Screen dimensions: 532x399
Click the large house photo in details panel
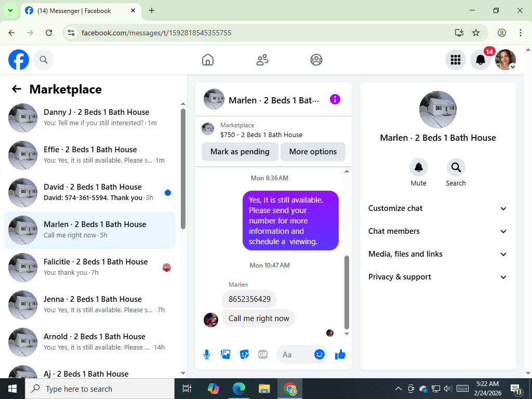tap(437, 109)
